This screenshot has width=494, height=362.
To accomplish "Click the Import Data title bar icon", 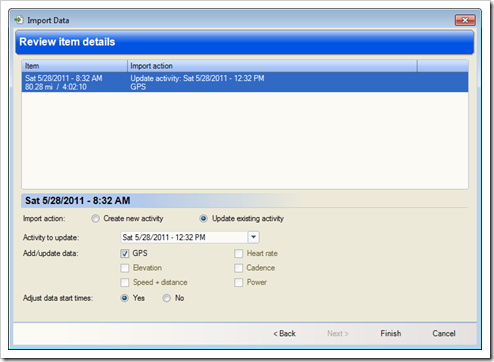I will click(19, 20).
